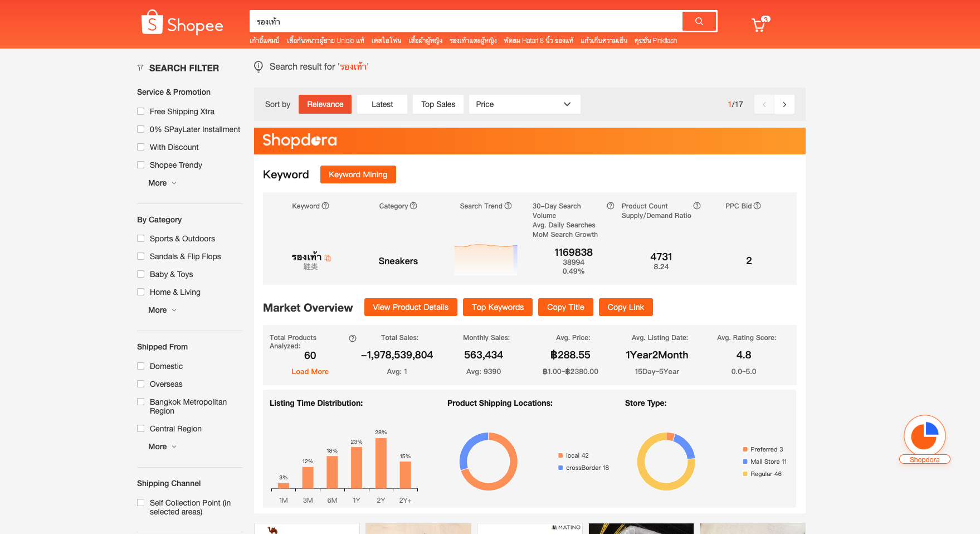The image size is (980, 534).
Task: Click the Shopee logo icon
Action: [152, 23]
